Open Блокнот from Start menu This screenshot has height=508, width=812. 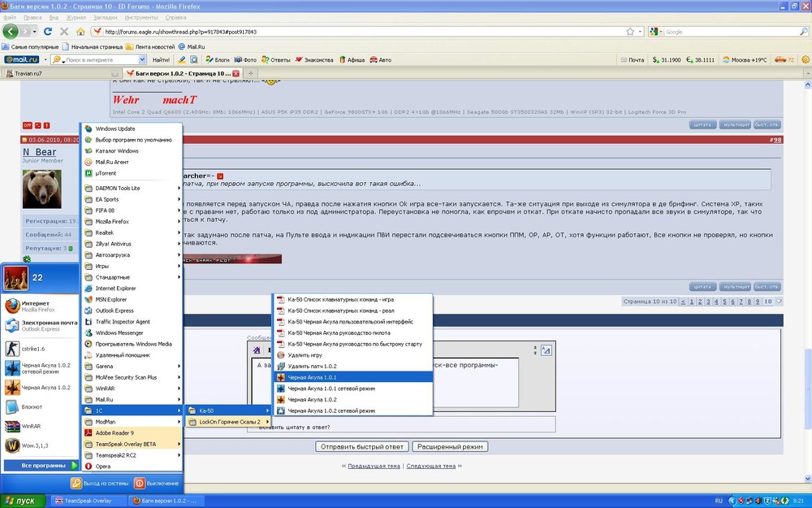pos(41,407)
